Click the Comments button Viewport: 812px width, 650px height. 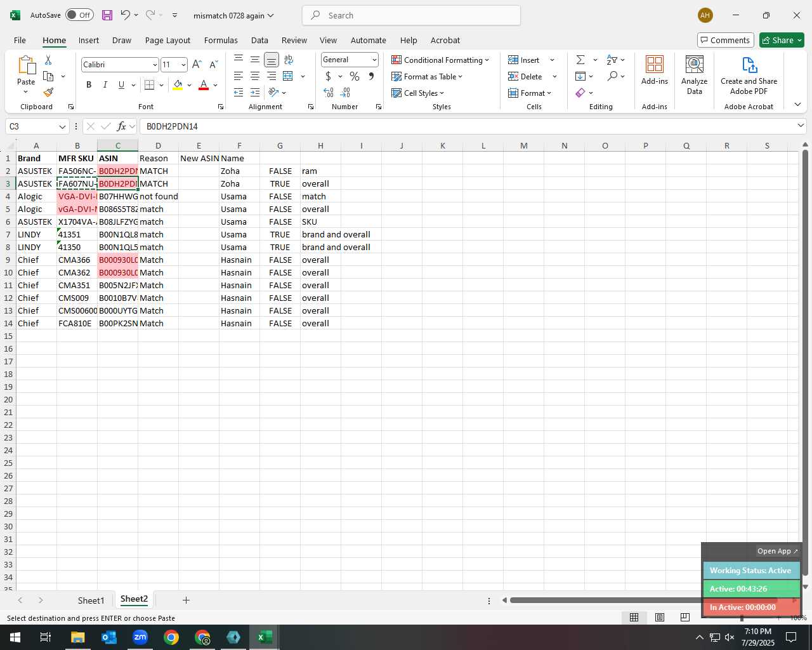pos(726,40)
